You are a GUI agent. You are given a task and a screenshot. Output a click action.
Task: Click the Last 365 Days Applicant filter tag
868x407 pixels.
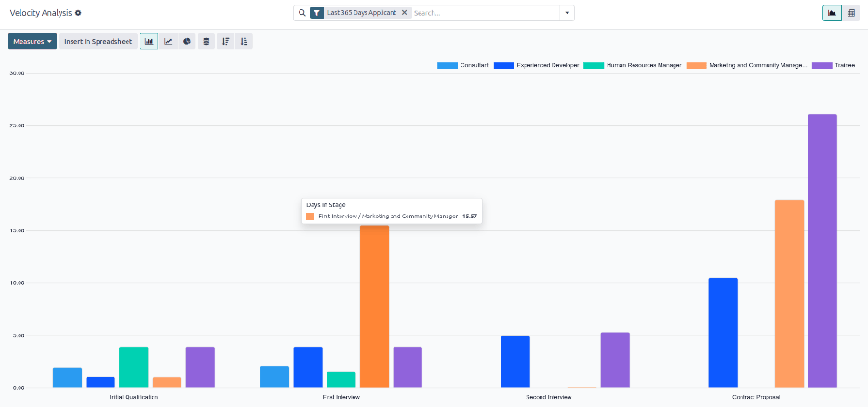pos(362,13)
